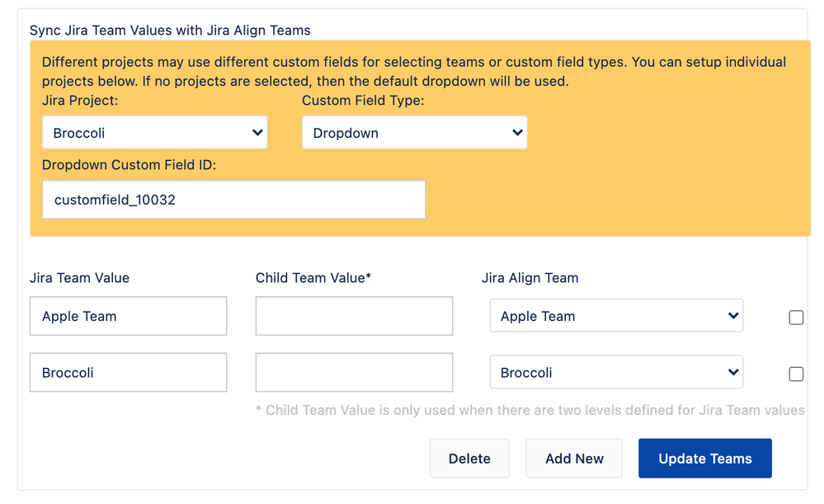This screenshot has width=824, height=504.
Task: Tick the checkbox for the Apple Team row
Action: click(796, 318)
